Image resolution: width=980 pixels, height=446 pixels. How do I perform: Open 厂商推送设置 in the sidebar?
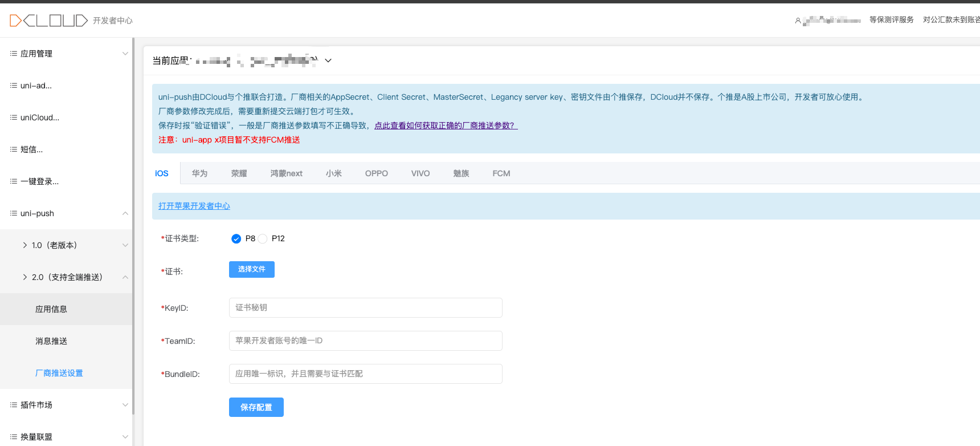[66, 373]
